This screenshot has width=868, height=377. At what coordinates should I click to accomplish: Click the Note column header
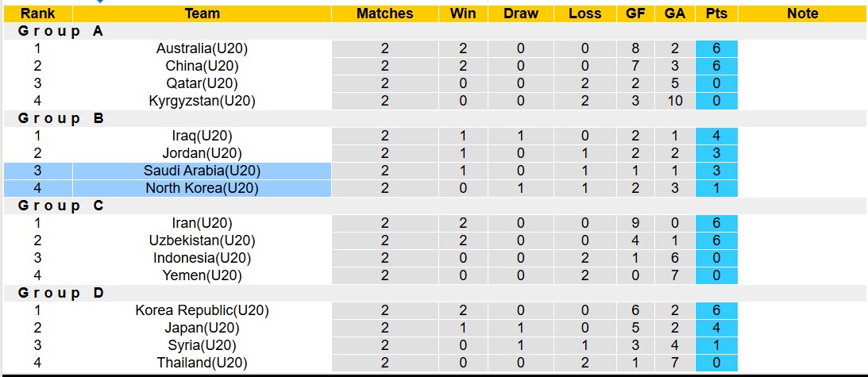pyautogui.click(x=802, y=13)
